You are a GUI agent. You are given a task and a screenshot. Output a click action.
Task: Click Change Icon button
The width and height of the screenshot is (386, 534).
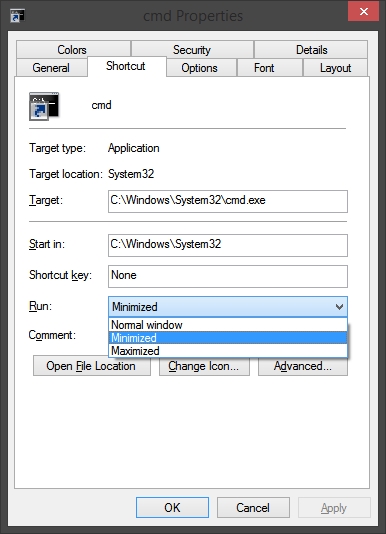tap(204, 366)
